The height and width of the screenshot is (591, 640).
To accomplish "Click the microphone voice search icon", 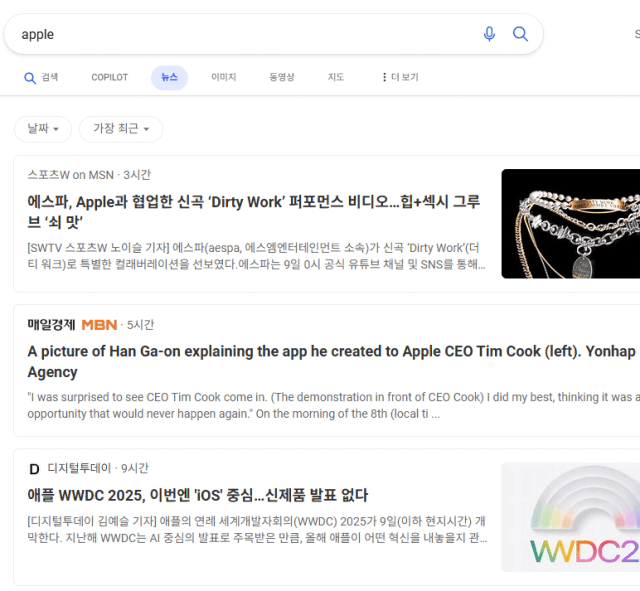I will [489, 34].
